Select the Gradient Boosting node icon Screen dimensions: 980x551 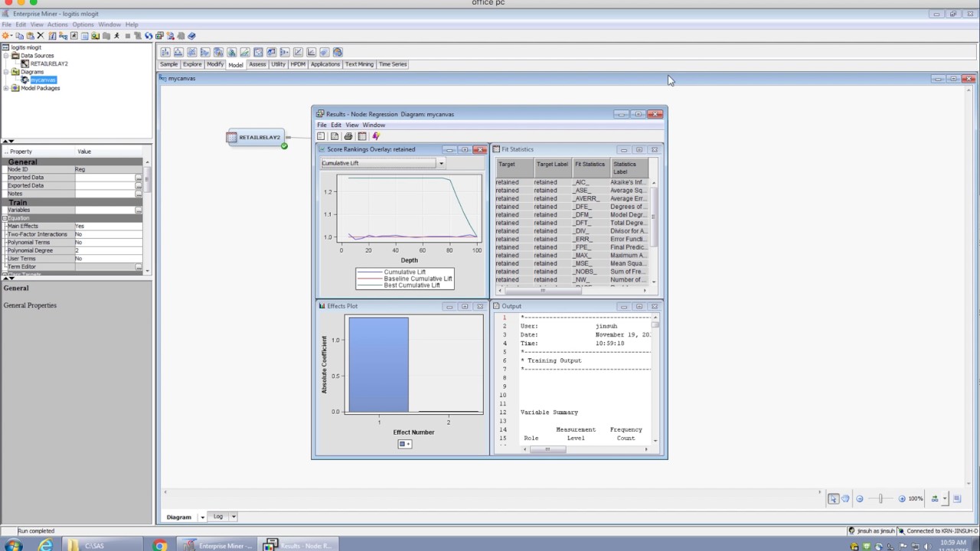[x=231, y=52]
